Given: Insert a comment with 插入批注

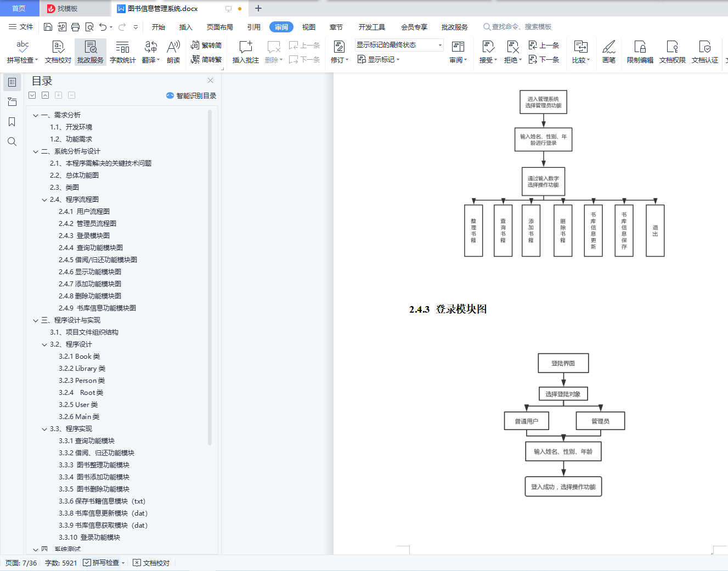Looking at the screenshot, I should pyautogui.click(x=246, y=52).
